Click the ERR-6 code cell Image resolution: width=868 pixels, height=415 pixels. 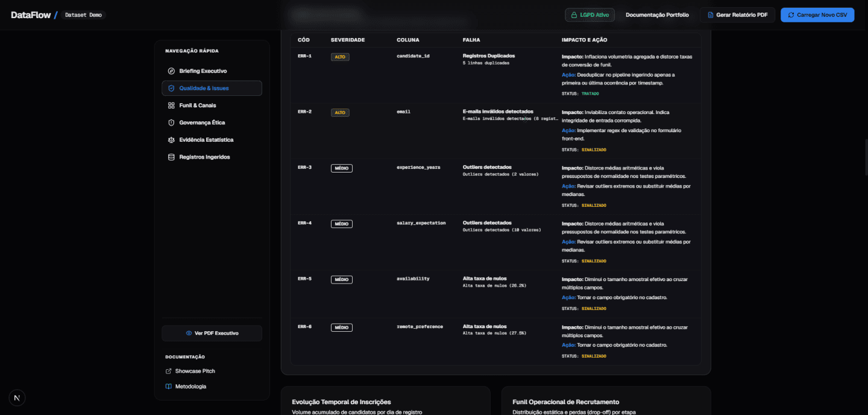click(x=304, y=326)
